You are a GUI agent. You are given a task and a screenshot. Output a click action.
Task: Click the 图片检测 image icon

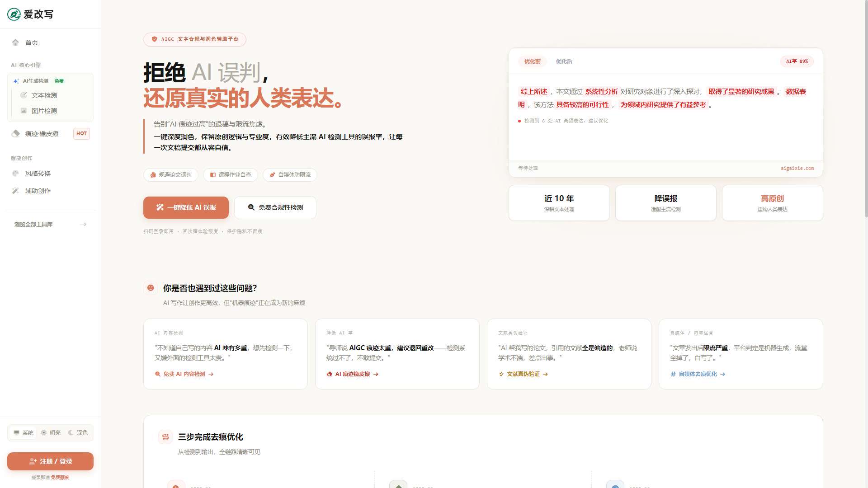(24, 111)
